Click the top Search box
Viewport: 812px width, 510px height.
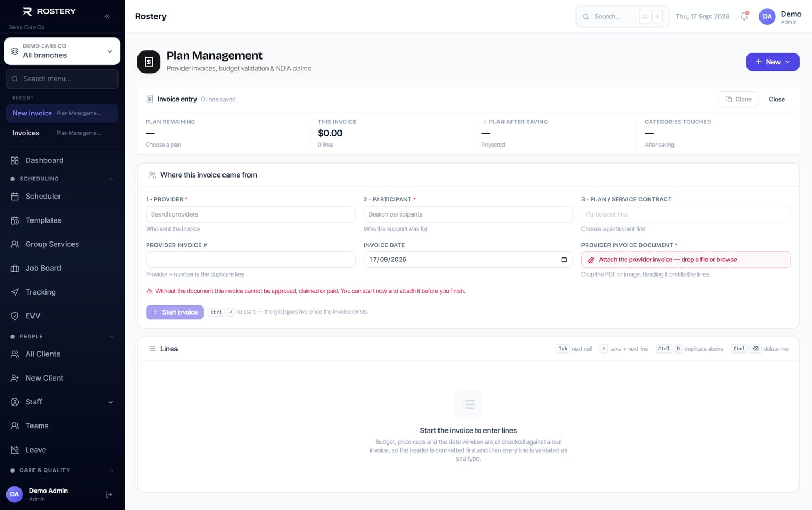point(622,17)
